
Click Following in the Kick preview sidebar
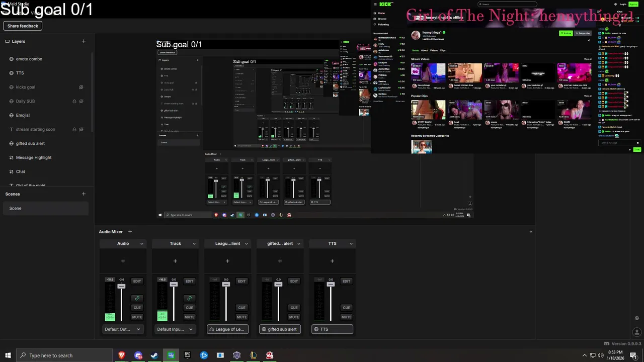(383, 24)
